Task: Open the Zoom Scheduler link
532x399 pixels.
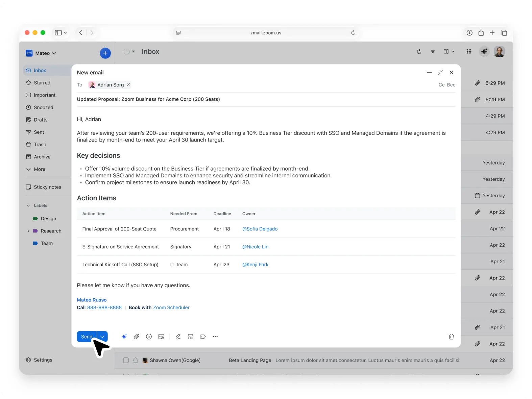Action: (x=171, y=307)
